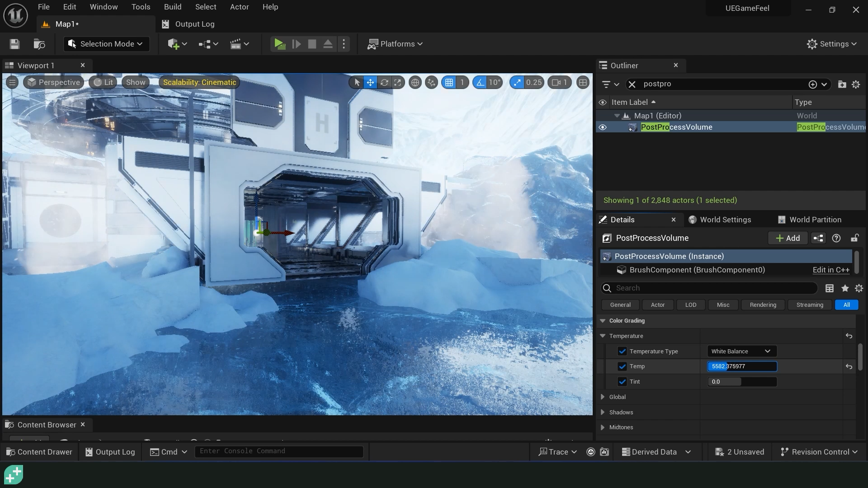Open the White Balance dropdown
The height and width of the screenshot is (488, 868).
(x=741, y=351)
